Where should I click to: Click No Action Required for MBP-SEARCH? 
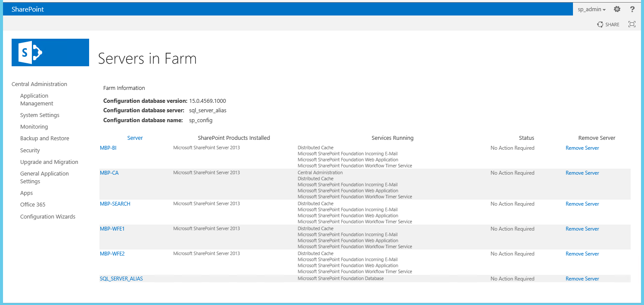pos(512,204)
